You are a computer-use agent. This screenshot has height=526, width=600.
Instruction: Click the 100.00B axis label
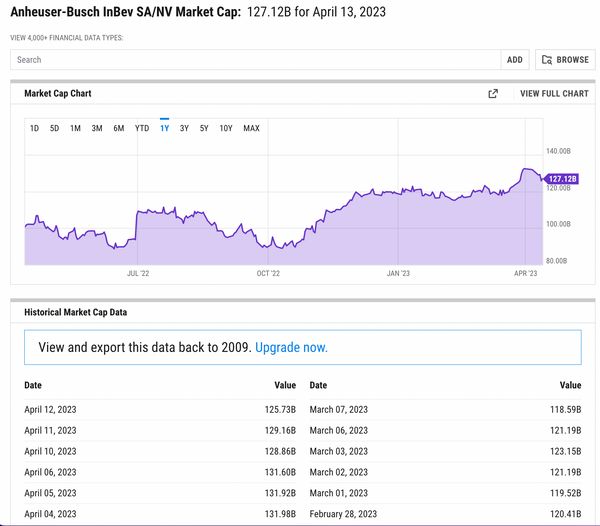click(x=558, y=224)
